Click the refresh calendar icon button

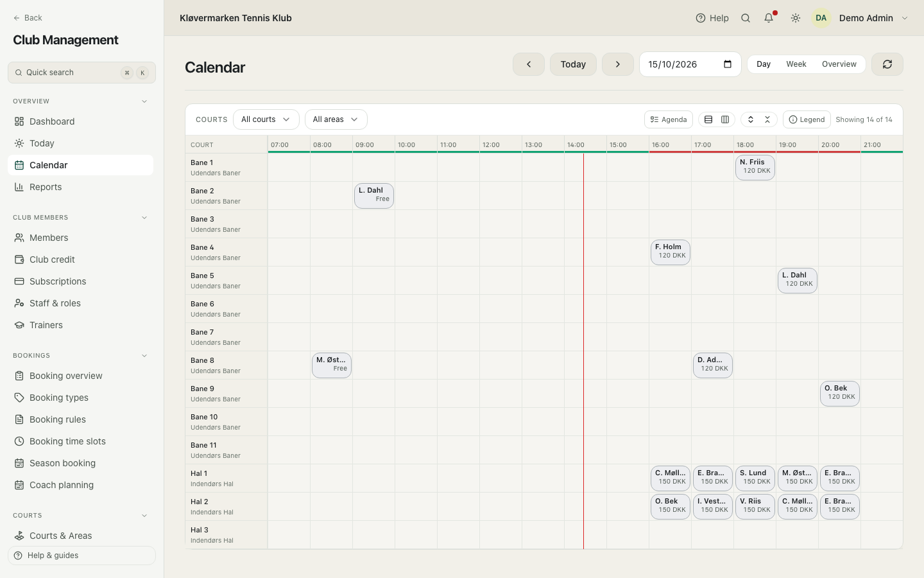pos(887,64)
